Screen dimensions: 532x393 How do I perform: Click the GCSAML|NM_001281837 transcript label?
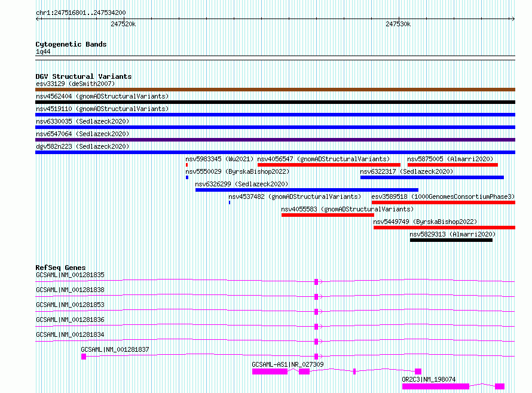[x=115, y=349]
